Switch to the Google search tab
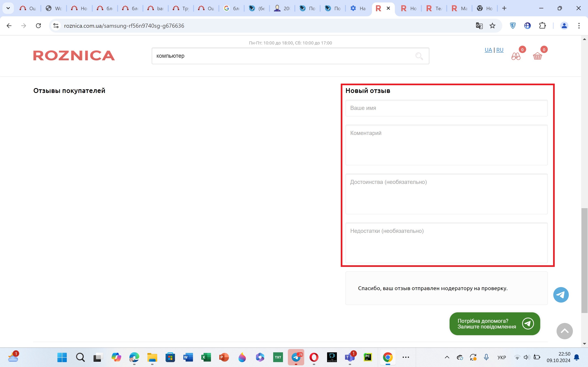This screenshot has height=367, width=588. 231,8
